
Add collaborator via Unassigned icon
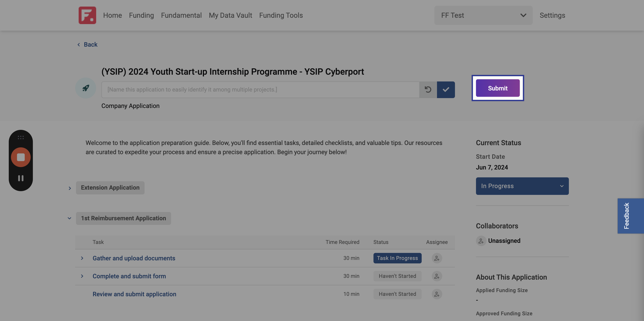(x=481, y=241)
